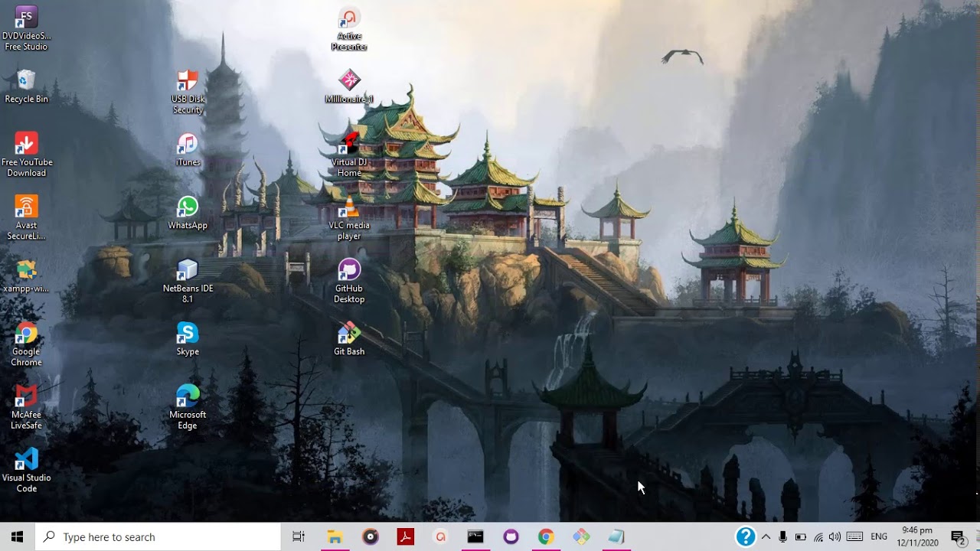The height and width of the screenshot is (551, 980).
Task: Select McAfee LiveSafe desktop icon
Action: click(x=26, y=407)
